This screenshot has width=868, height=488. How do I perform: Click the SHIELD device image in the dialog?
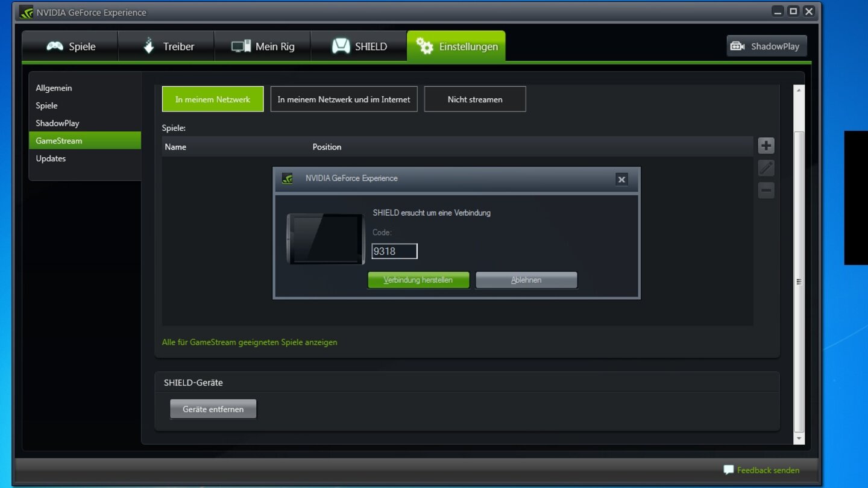point(325,239)
